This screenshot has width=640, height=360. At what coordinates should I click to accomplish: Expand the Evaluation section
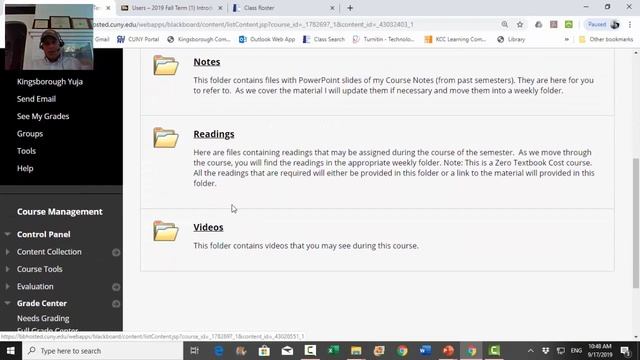pos(7,287)
